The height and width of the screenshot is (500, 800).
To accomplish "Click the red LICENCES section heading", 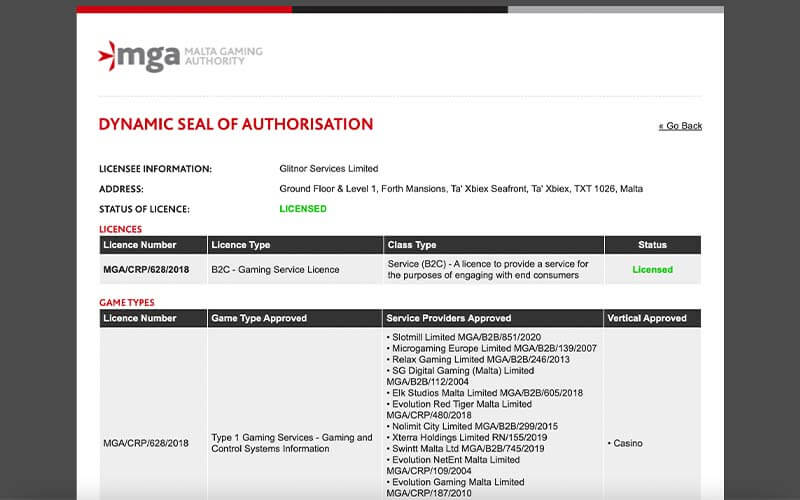I will click(x=120, y=229).
